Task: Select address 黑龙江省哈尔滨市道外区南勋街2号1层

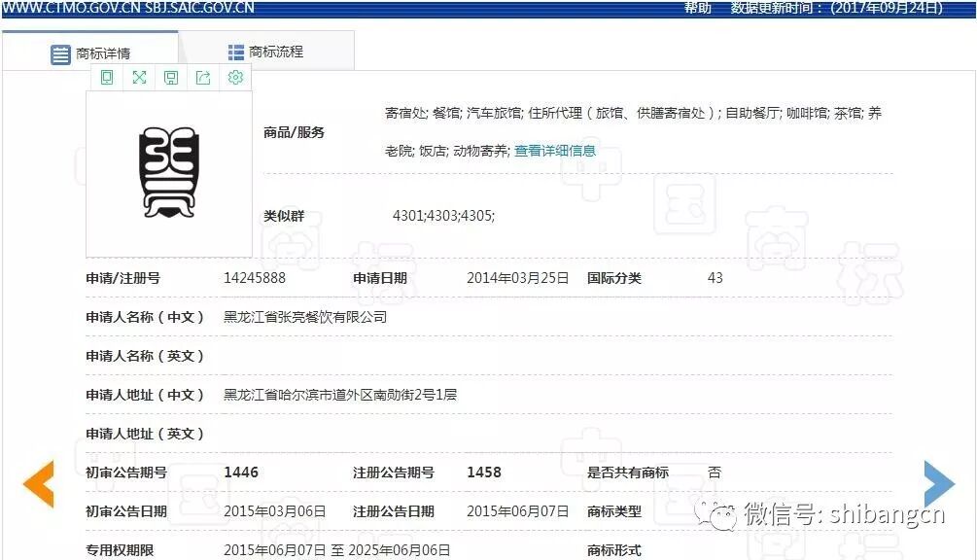Action: click(x=340, y=395)
